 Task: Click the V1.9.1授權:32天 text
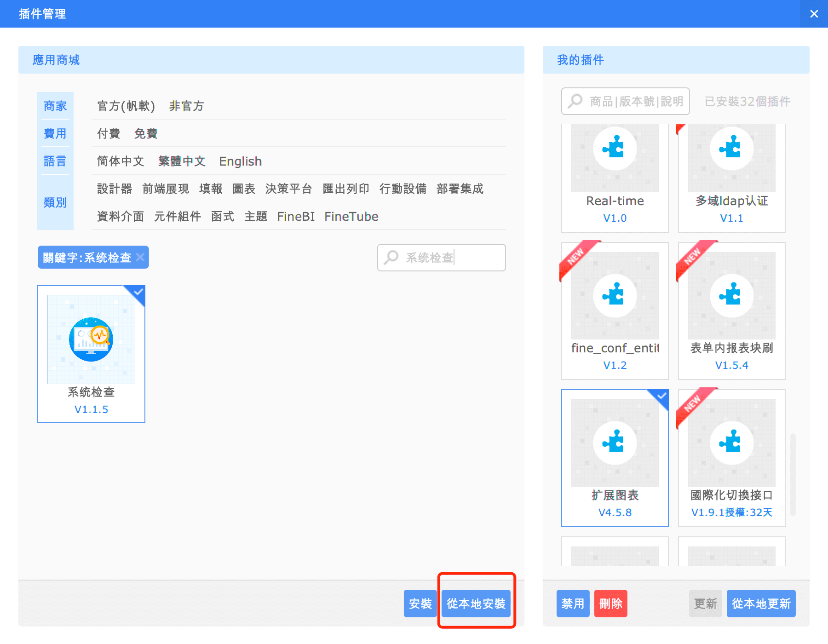point(732,512)
